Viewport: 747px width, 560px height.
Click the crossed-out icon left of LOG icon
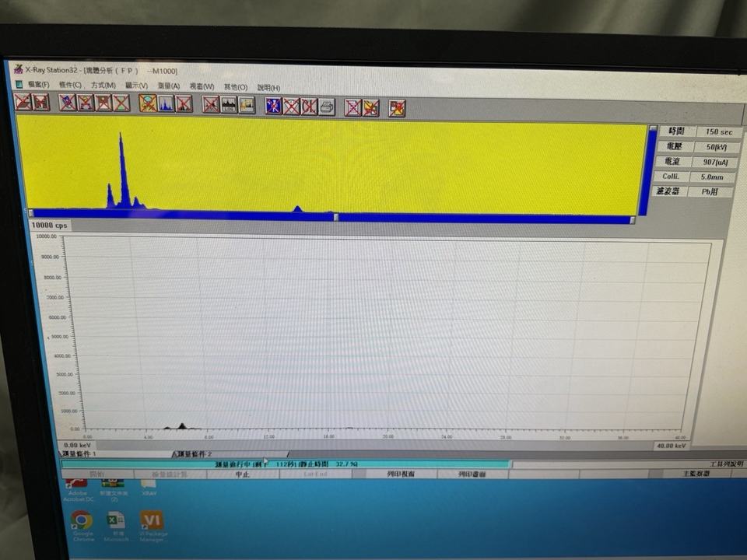click(x=211, y=105)
